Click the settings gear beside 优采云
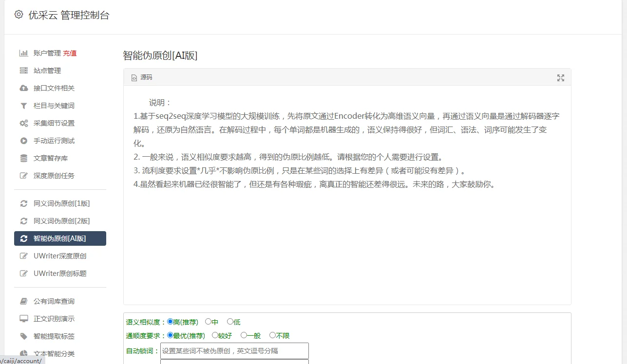The width and height of the screenshot is (627, 364). tap(18, 14)
